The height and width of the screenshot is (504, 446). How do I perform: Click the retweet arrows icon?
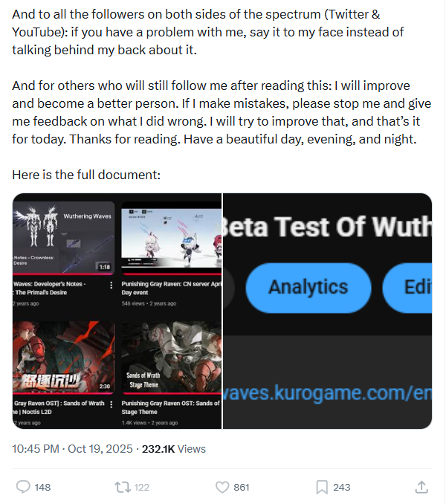(123, 487)
